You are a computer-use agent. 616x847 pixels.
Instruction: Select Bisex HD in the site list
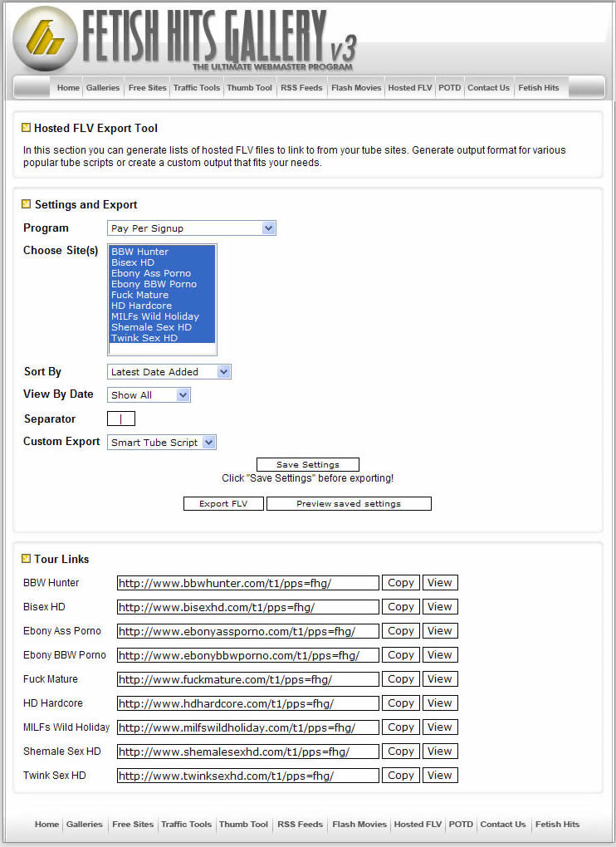pos(162,262)
